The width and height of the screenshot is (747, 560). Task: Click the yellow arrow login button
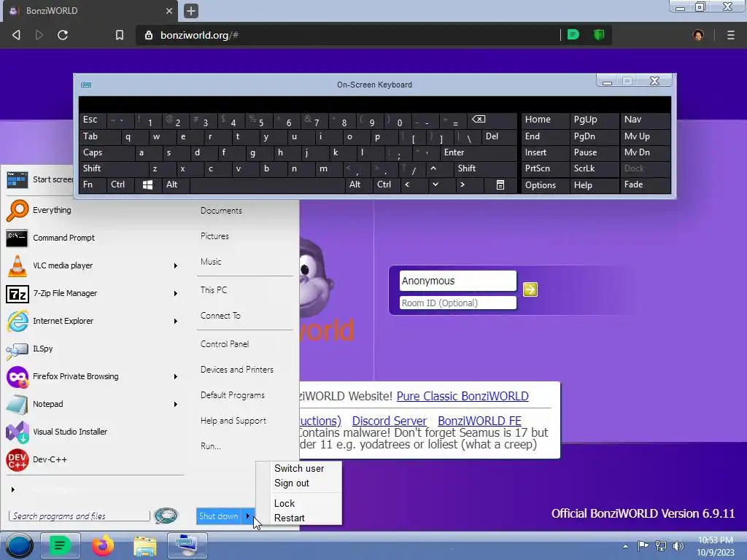pos(530,289)
